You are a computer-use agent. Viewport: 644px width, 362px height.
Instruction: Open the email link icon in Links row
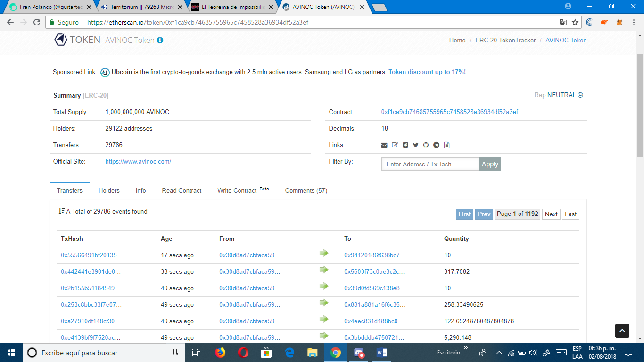pyautogui.click(x=384, y=145)
